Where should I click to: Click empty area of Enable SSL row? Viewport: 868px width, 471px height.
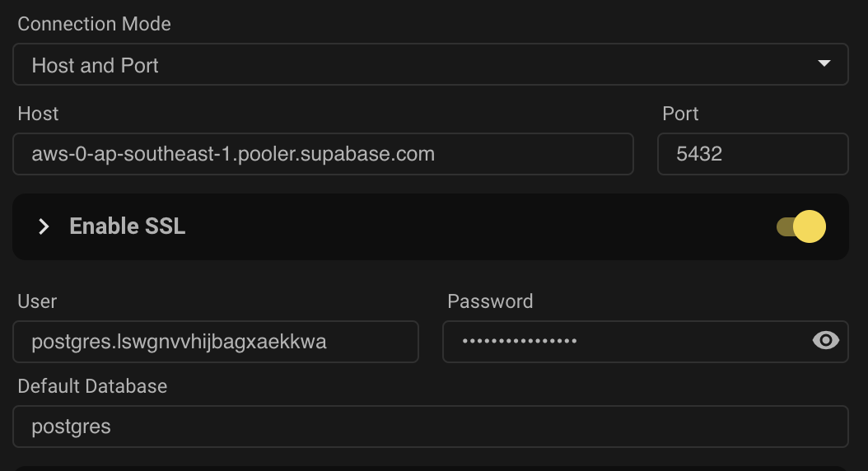click(478, 227)
